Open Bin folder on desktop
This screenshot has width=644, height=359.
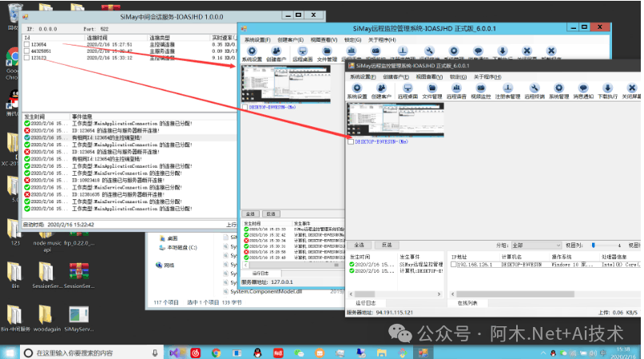pos(15,275)
